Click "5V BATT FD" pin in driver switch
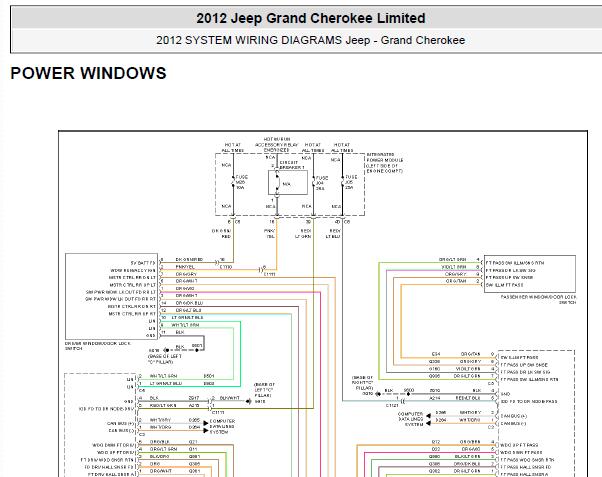 click(x=143, y=263)
